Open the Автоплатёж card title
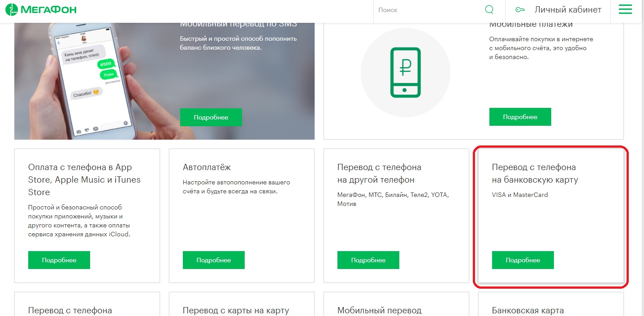This screenshot has height=316, width=644. point(207,167)
